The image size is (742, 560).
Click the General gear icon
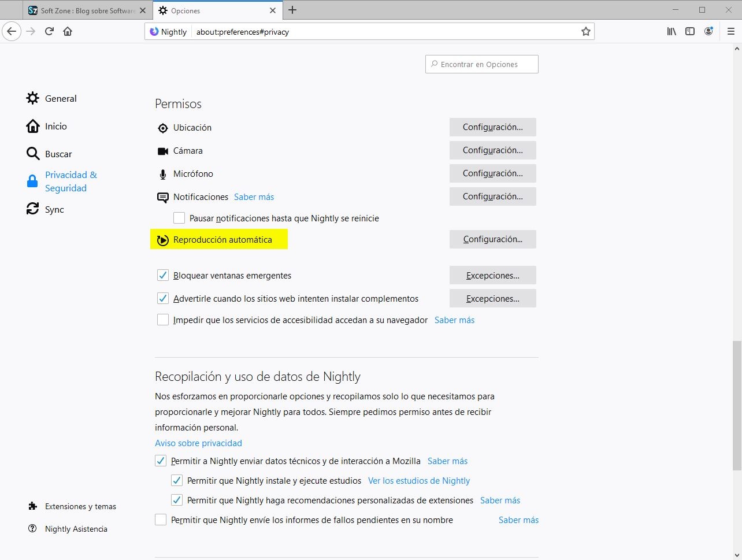click(x=33, y=98)
